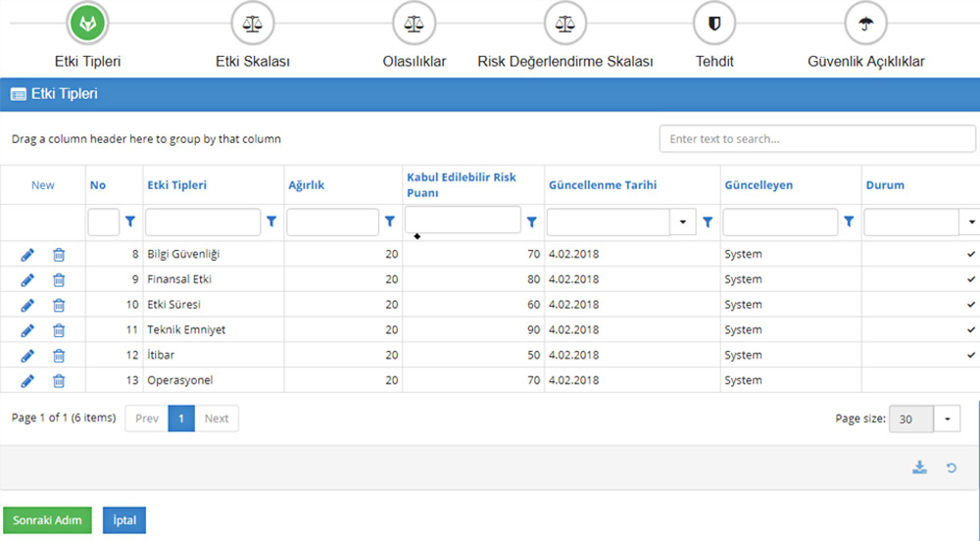Toggle the Durum checkmark for Bilgi Güvenliği
This screenshot has width=980, height=541.
[x=970, y=255]
